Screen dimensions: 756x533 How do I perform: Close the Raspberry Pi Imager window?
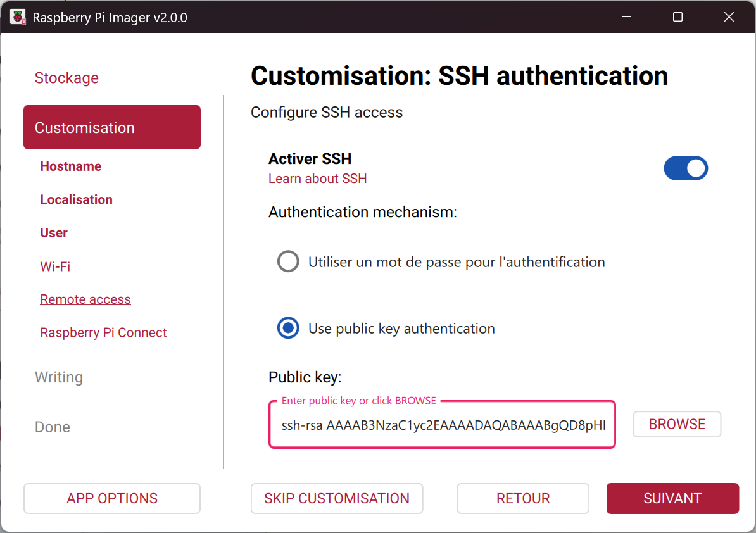coord(729,17)
